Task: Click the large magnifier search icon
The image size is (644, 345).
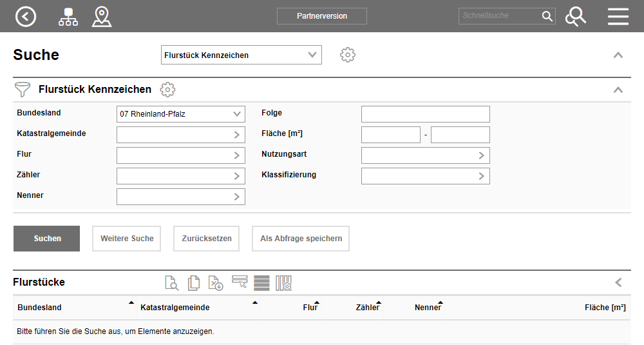Action: click(575, 16)
